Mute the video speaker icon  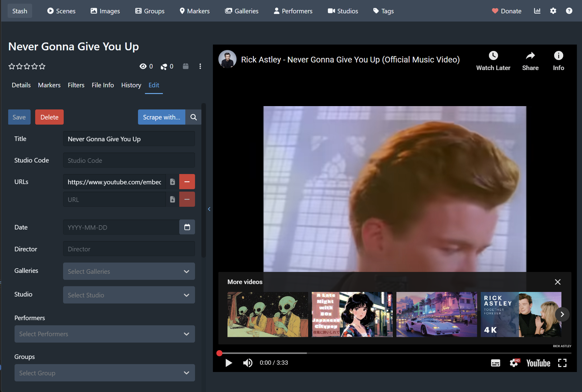pos(247,363)
